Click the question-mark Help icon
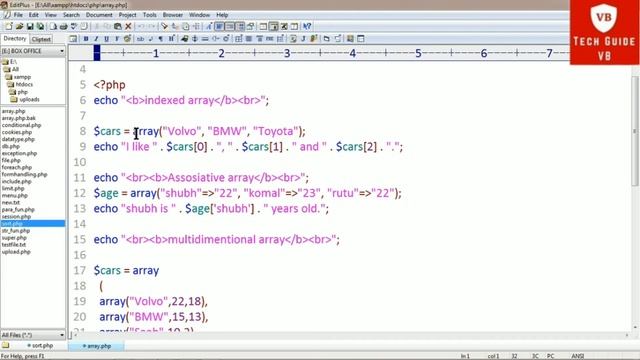The height and width of the screenshot is (360, 640). pyautogui.click(x=307, y=27)
